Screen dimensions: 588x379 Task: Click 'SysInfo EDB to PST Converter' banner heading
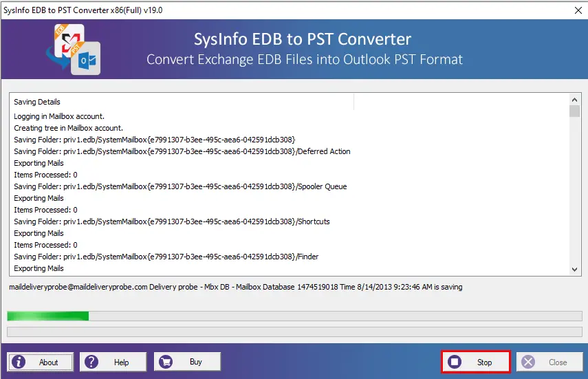tap(303, 39)
